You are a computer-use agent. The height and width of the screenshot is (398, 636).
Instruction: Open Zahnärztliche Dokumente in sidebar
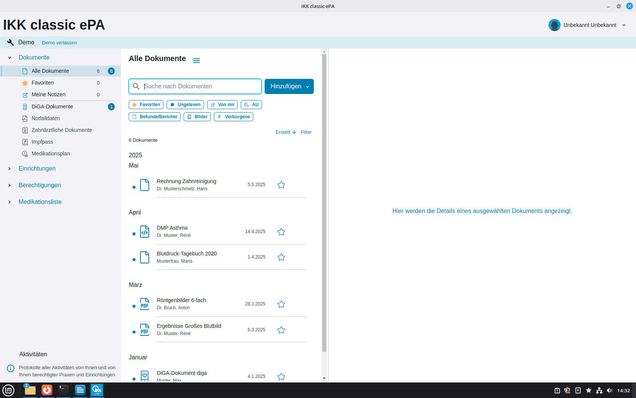click(60, 130)
